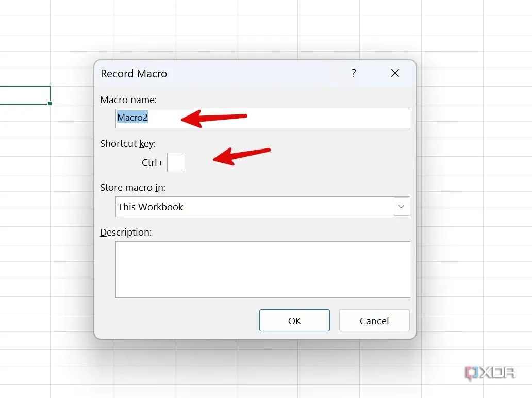The width and height of the screenshot is (532, 398).
Task: Click the Macro name input field
Action: tap(262, 119)
